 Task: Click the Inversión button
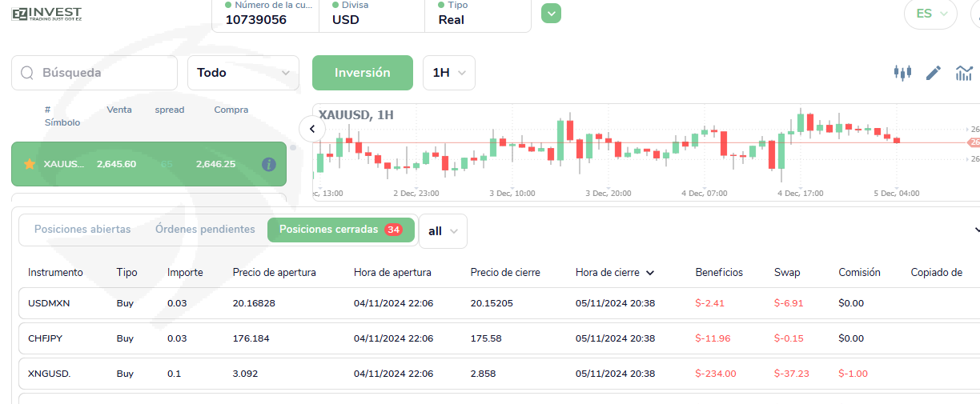[x=362, y=73]
